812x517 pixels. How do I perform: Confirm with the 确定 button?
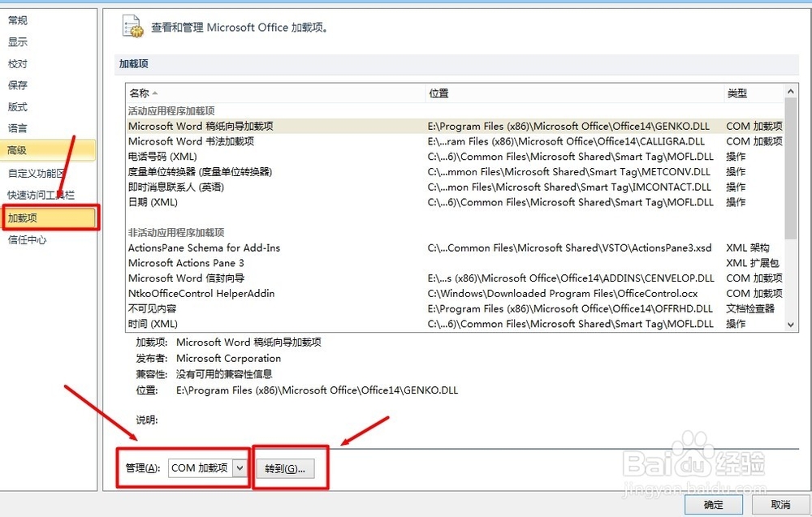click(714, 504)
